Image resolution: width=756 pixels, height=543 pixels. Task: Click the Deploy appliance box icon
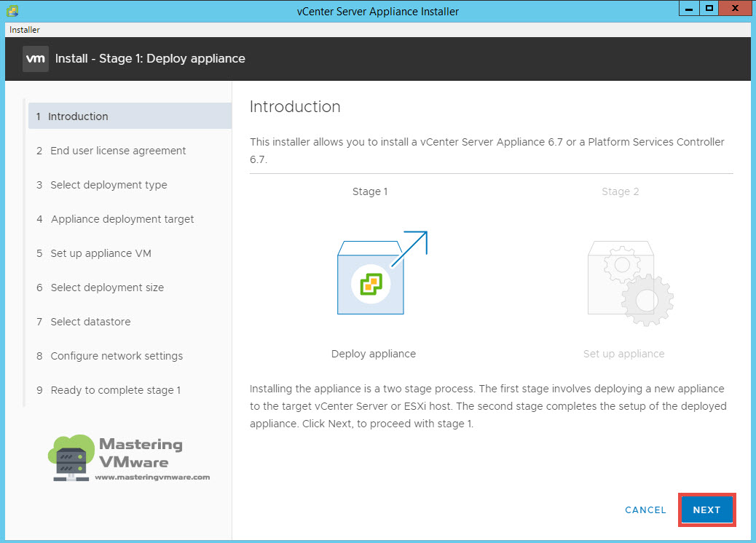point(382,273)
